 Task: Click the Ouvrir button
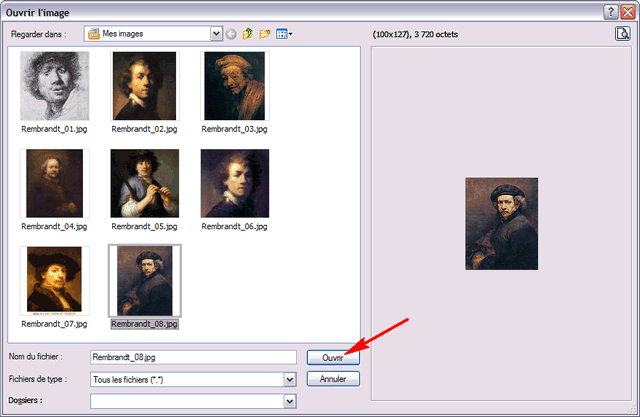click(333, 358)
